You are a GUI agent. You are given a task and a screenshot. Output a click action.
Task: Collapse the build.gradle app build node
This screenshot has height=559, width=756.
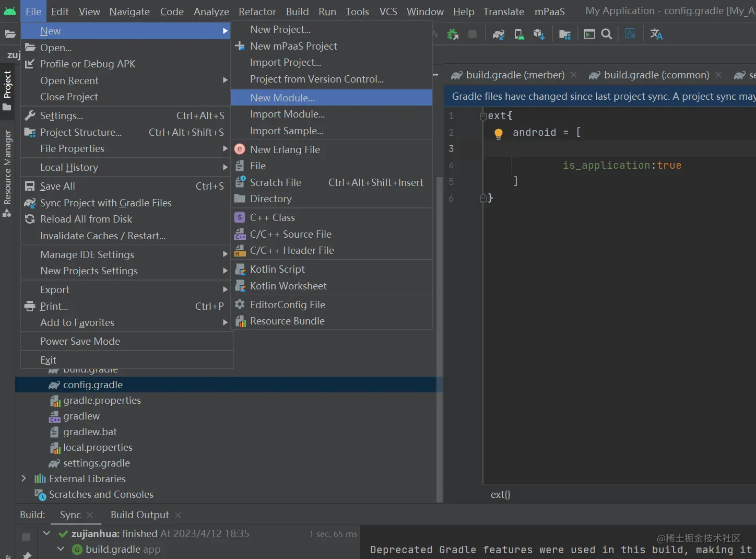(x=61, y=549)
